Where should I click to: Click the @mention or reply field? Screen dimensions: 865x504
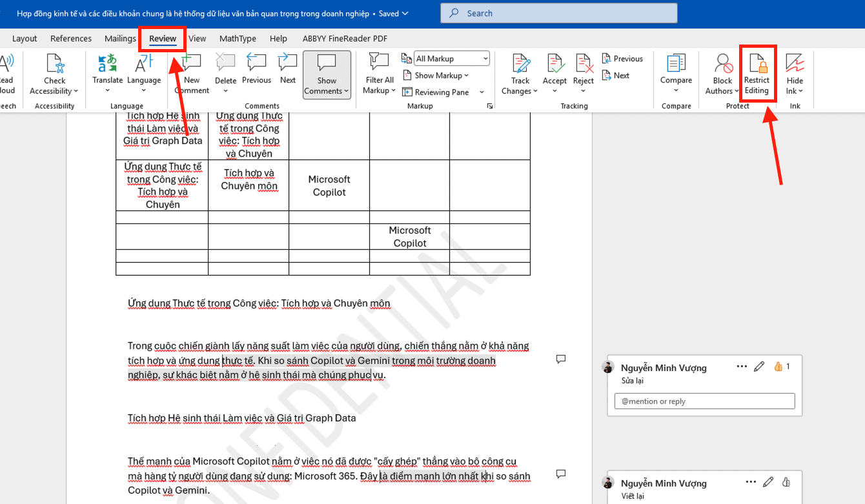pos(704,401)
